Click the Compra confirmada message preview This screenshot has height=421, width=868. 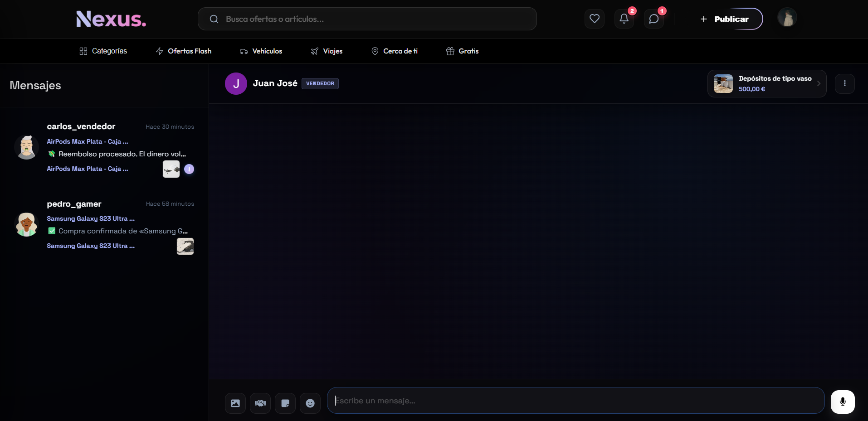tap(118, 231)
